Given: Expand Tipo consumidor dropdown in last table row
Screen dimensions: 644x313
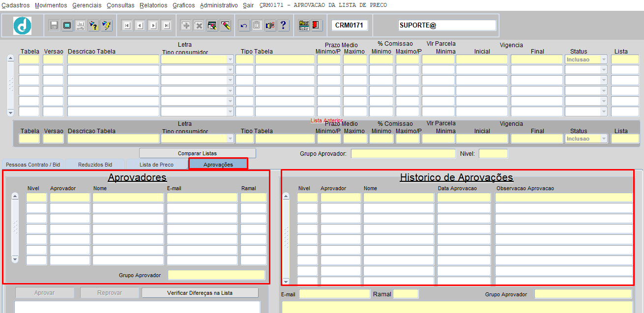Looking at the screenshot, I should (x=230, y=112).
